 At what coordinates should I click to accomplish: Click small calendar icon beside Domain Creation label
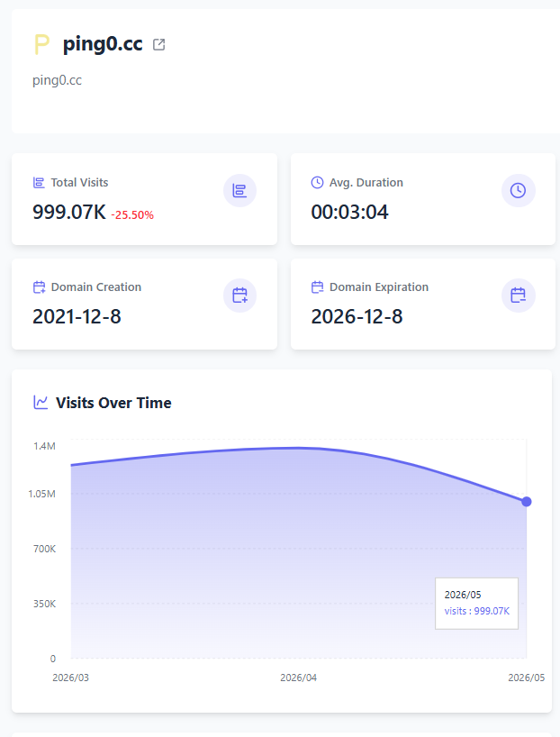[x=39, y=287]
